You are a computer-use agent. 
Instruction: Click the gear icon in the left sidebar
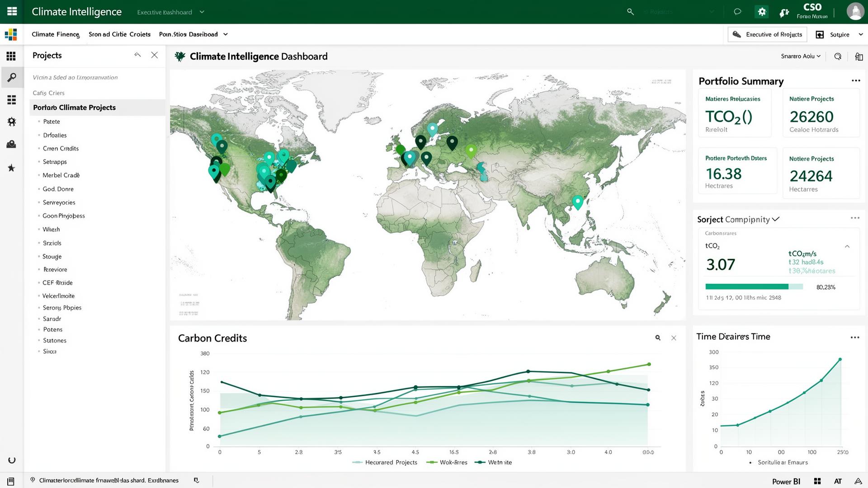(12, 122)
